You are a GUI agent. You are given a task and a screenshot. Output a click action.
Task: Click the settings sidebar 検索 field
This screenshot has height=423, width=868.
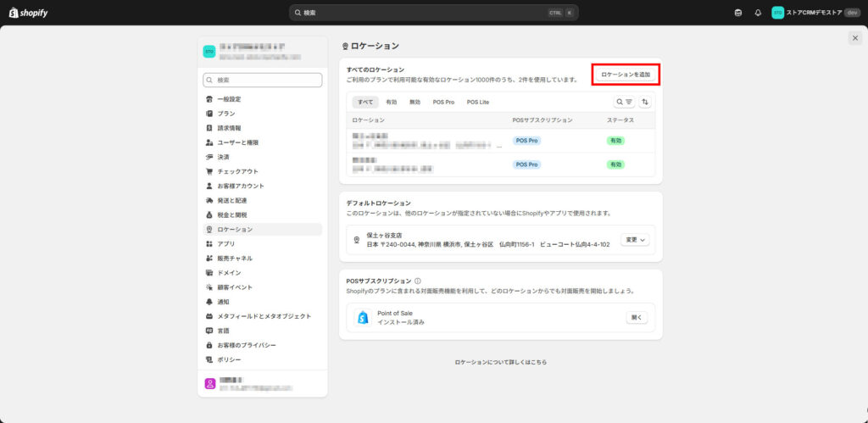pos(263,80)
